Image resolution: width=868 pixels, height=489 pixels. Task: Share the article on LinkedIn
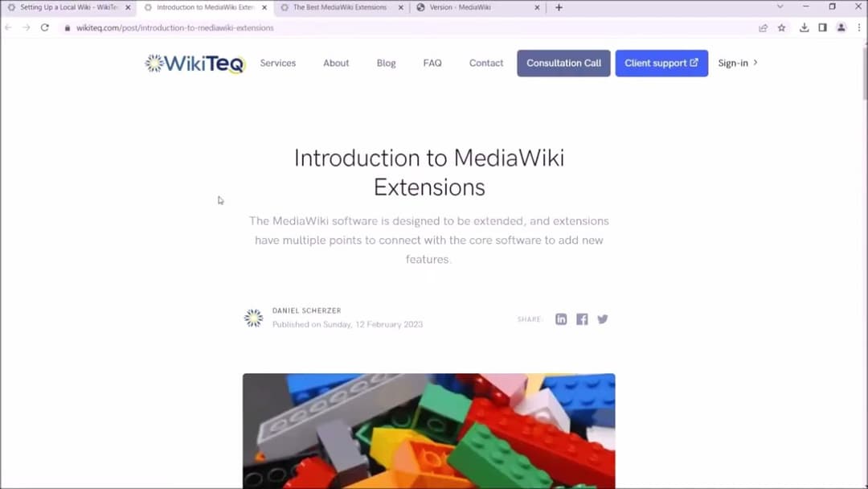tap(561, 318)
